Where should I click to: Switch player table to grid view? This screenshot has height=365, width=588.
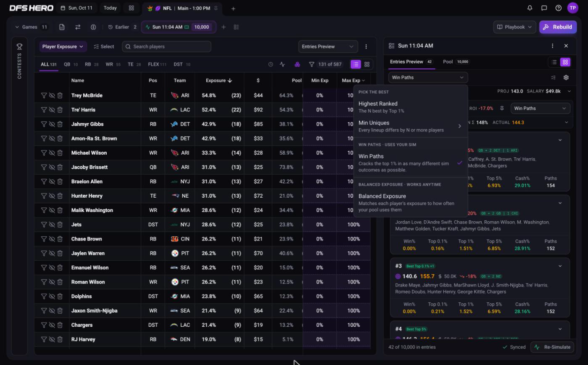coord(367,64)
